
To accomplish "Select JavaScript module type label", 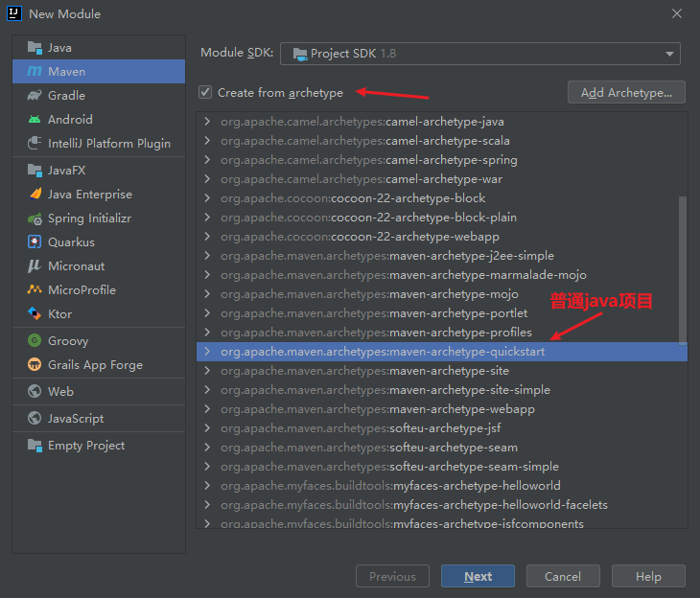I will (76, 419).
